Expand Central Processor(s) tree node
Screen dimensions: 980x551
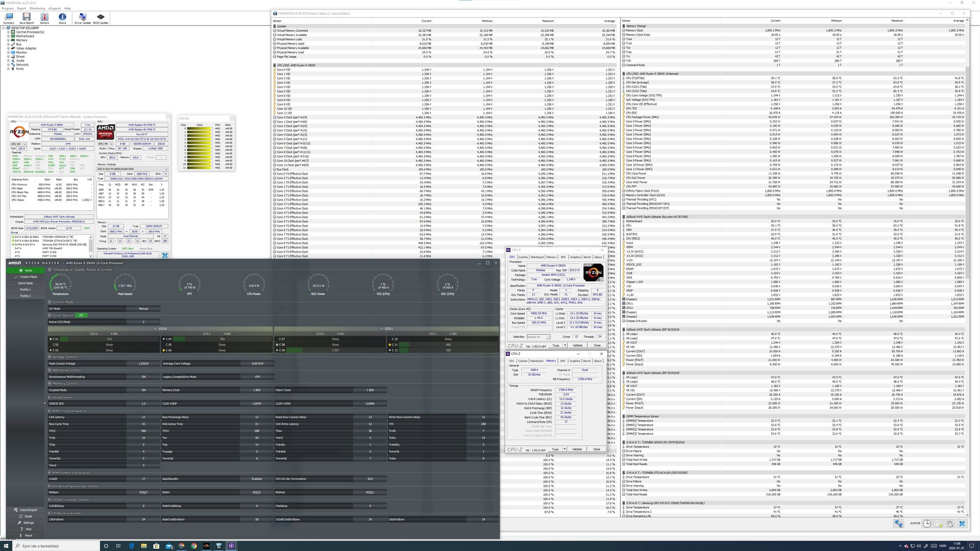pos(8,32)
